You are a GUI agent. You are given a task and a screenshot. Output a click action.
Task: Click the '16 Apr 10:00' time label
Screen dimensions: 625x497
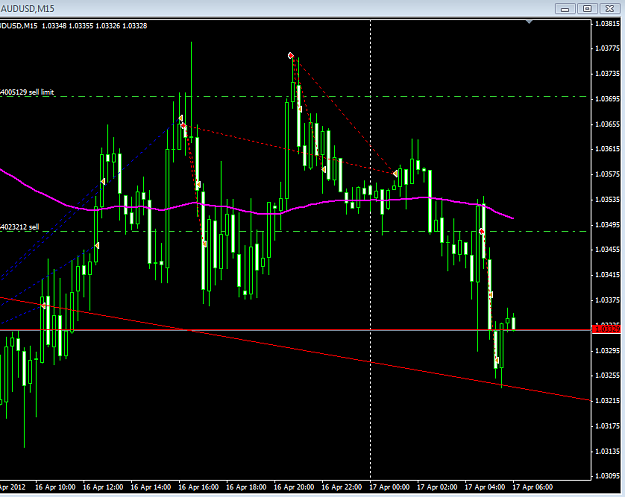(x=55, y=487)
